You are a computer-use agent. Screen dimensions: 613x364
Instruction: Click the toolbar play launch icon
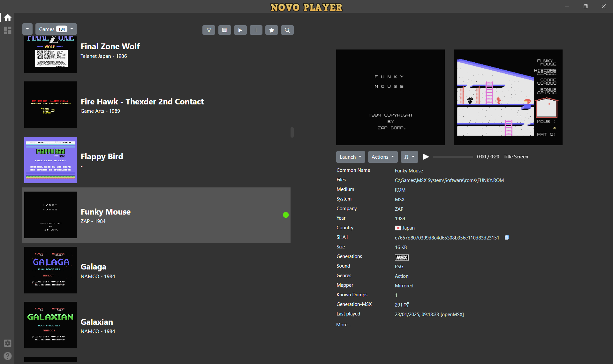click(240, 30)
